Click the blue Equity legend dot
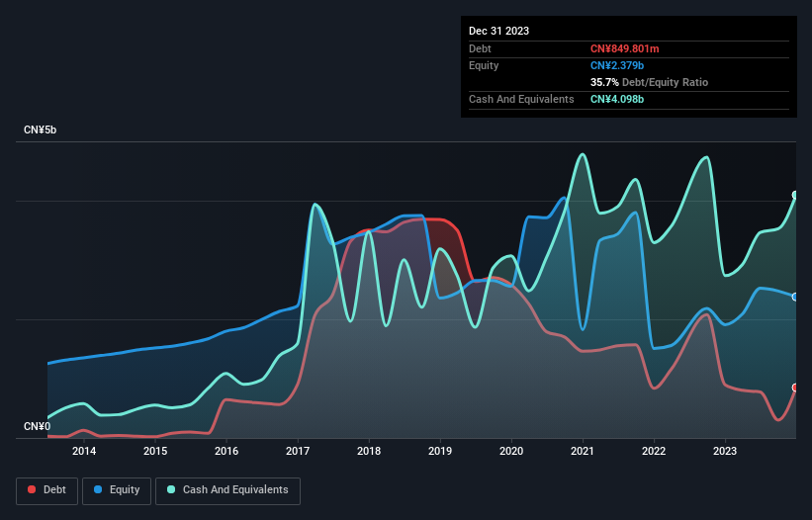Image resolution: width=812 pixels, height=520 pixels. click(x=98, y=489)
